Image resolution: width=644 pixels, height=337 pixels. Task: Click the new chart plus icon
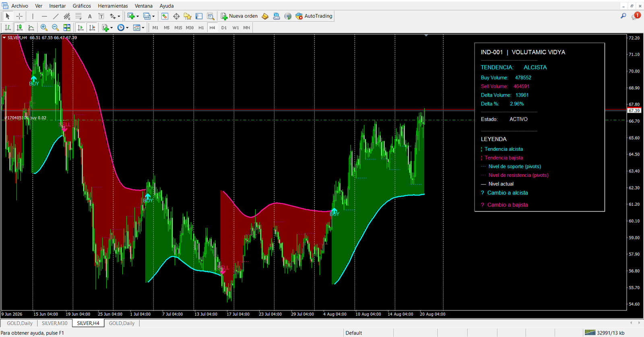(131, 16)
